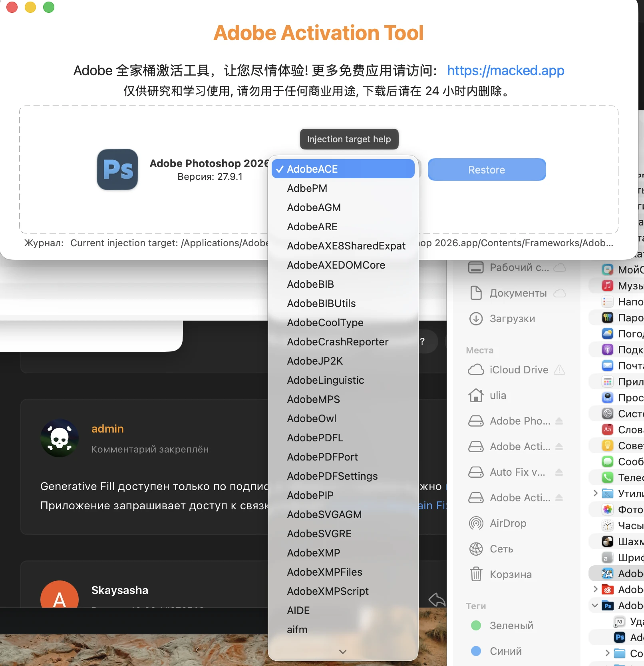The width and height of the screenshot is (644, 666).
Task: Choose AdobeXMPScript in the dropdown
Action: 343,591
